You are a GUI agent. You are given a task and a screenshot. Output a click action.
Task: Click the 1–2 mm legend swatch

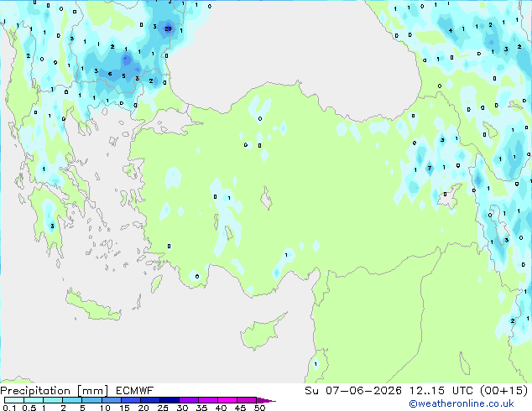(53, 400)
